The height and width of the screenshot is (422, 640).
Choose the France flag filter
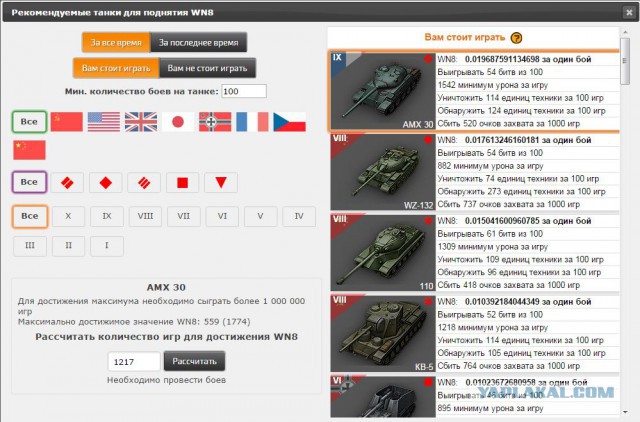coord(252,122)
